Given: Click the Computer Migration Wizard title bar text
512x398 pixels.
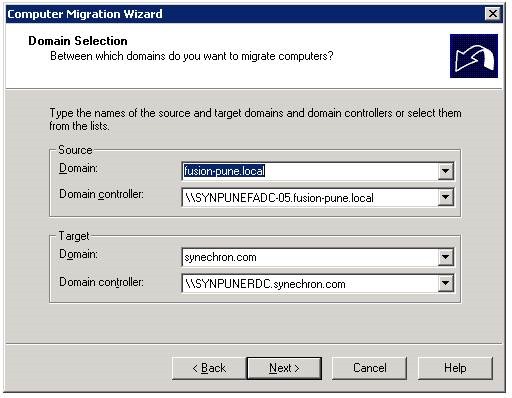Looking at the screenshot, I should click(x=85, y=14).
